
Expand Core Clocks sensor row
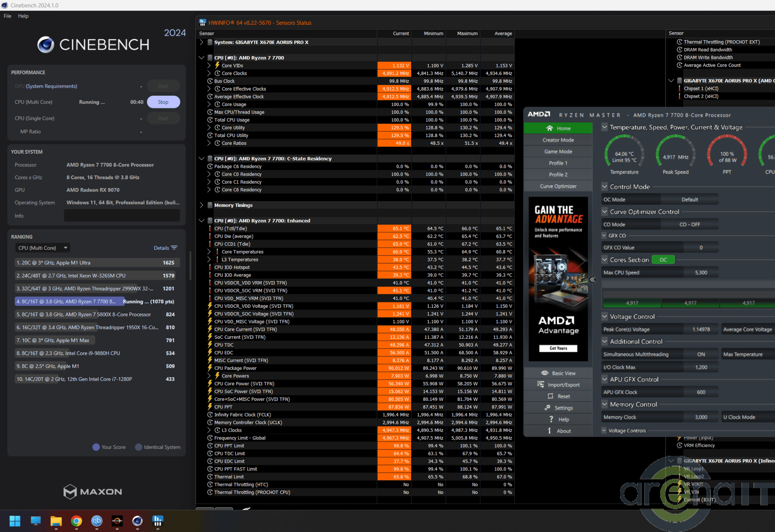209,73
